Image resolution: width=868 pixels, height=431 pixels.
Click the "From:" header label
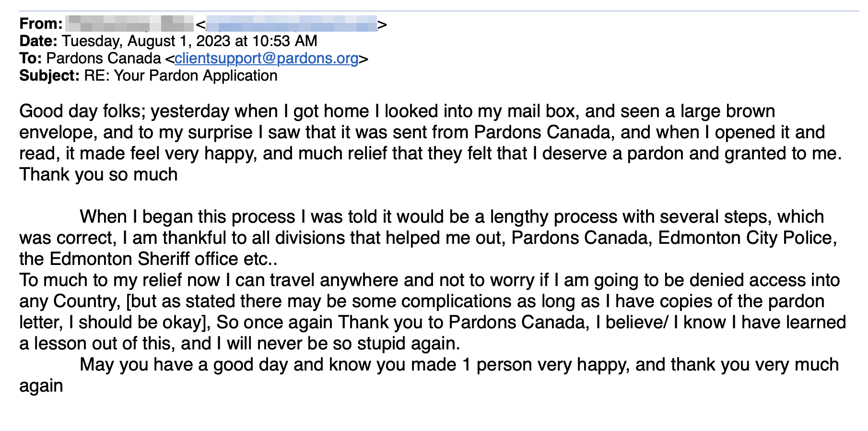coord(41,24)
